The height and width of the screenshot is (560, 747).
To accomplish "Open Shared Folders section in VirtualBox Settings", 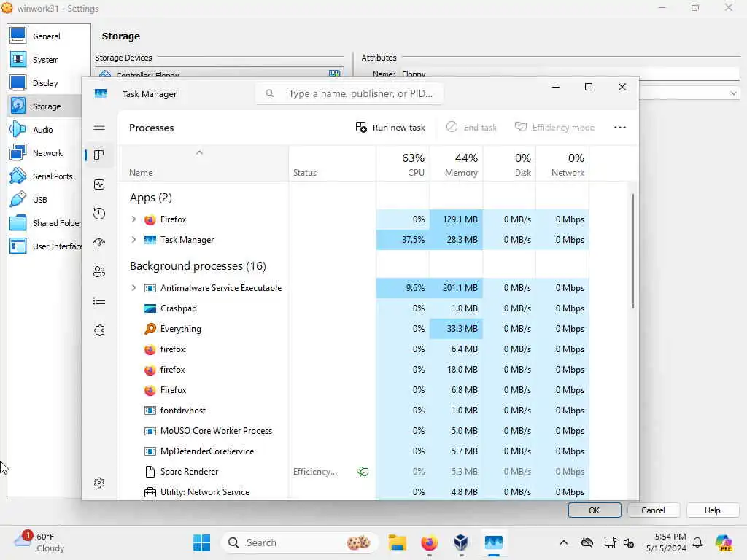I will (x=44, y=223).
